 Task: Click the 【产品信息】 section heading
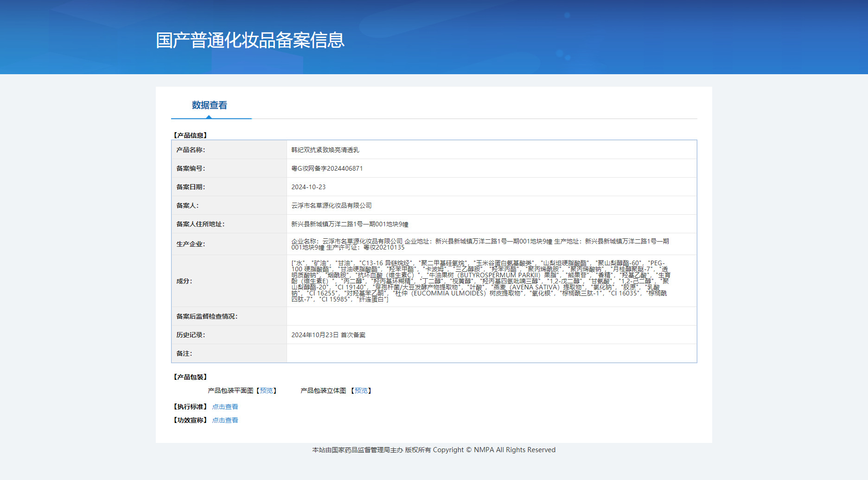tap(190, 135)
